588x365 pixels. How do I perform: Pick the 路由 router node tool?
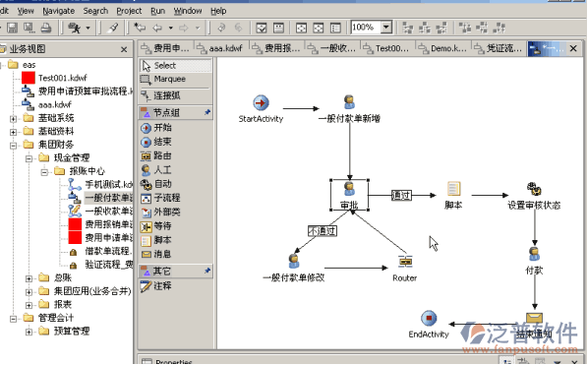(156, 155)
